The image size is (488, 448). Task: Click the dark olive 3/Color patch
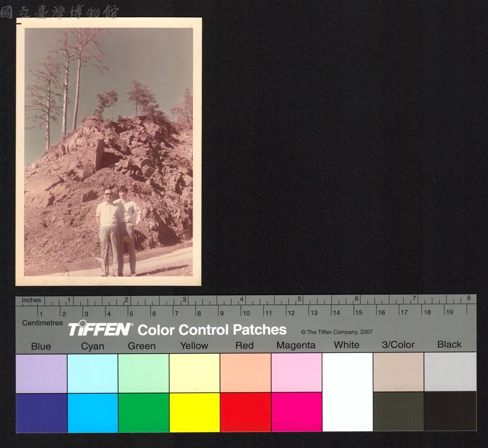pyautogui.click(x=398, y=411)
